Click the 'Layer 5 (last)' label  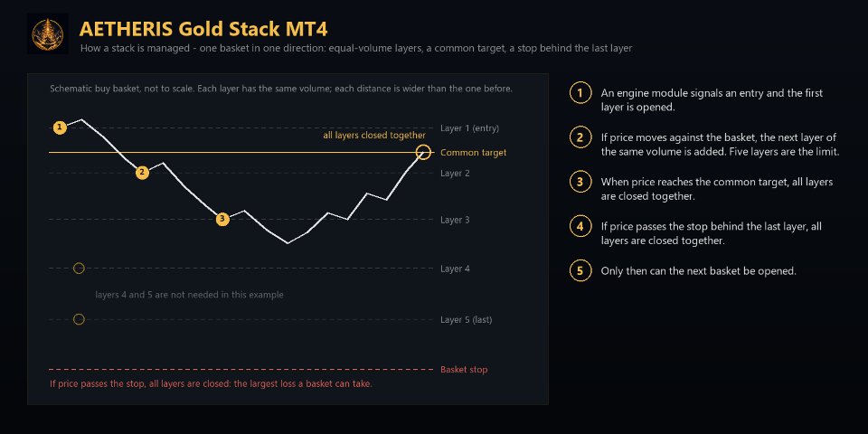467,320
